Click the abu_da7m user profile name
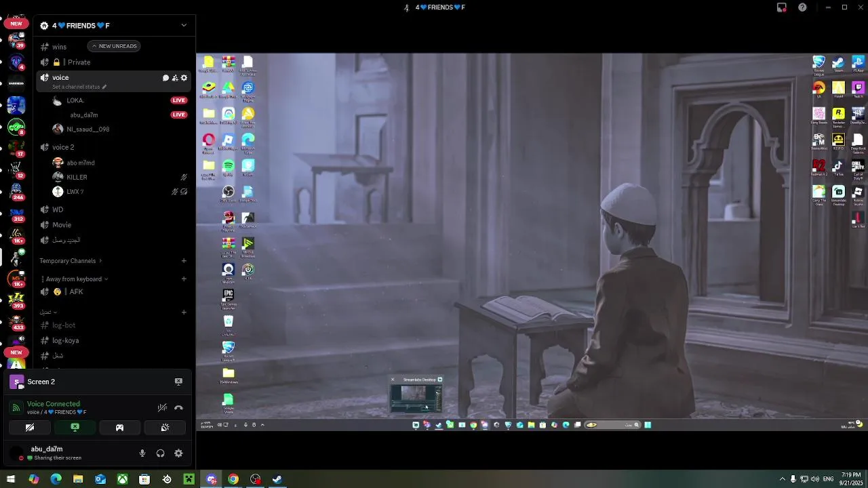 pyautogui.click(x=47, y=449)
